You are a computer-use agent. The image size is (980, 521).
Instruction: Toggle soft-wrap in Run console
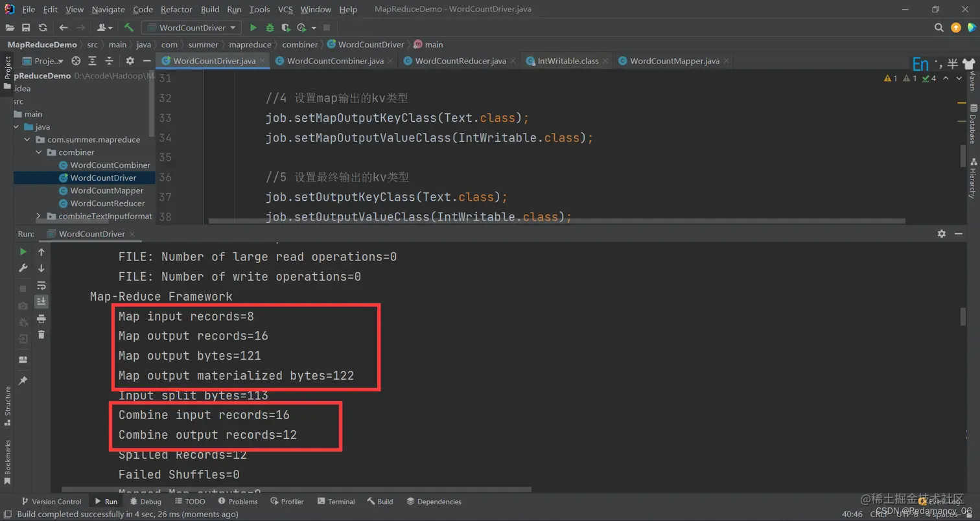pos(41,285)
